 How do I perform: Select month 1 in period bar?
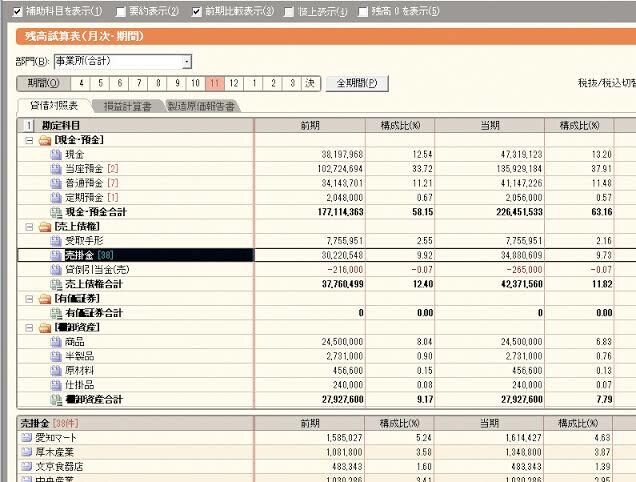click(254, 84)
